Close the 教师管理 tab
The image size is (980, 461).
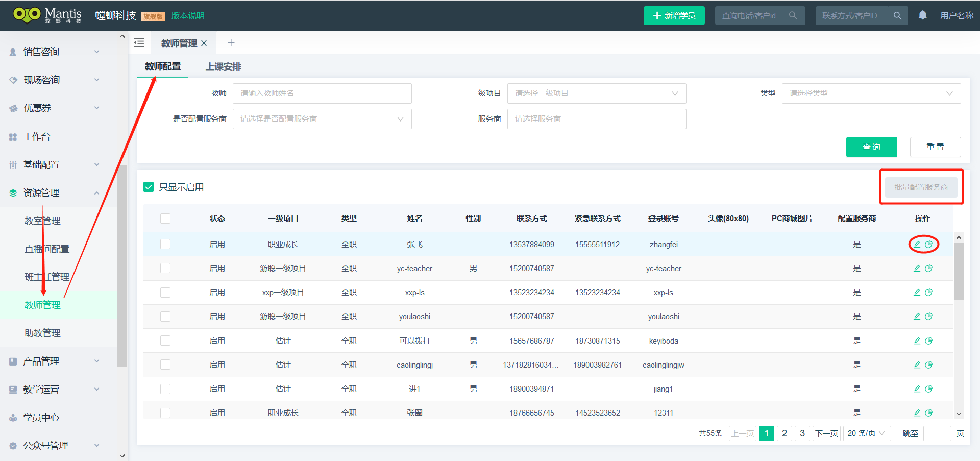tap(204, 43)
